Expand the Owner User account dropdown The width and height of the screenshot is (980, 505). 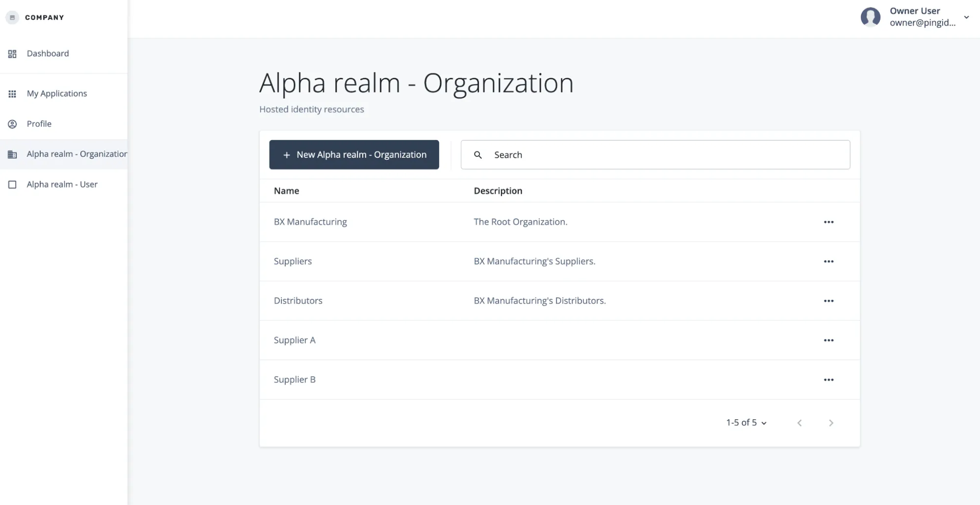pos(966,17)
